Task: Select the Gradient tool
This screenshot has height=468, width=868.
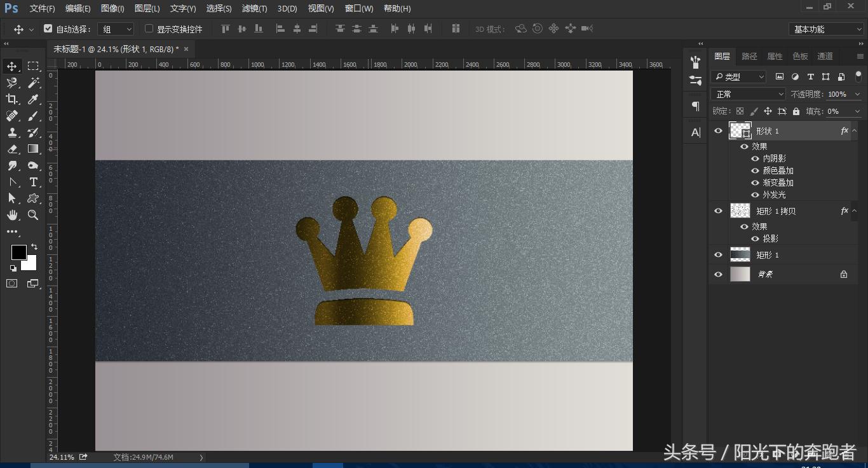Action: pos(33,149)
